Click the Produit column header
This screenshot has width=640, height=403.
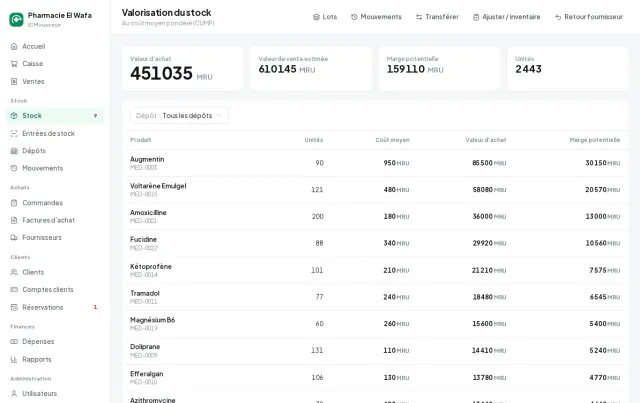point(140,140)
